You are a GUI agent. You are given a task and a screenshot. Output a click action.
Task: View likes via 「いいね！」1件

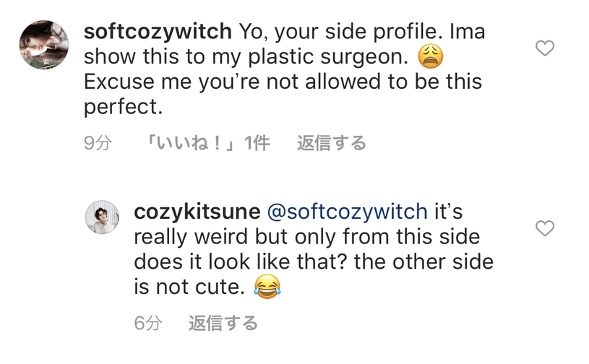pyautogui.click(x=208, y=143)
